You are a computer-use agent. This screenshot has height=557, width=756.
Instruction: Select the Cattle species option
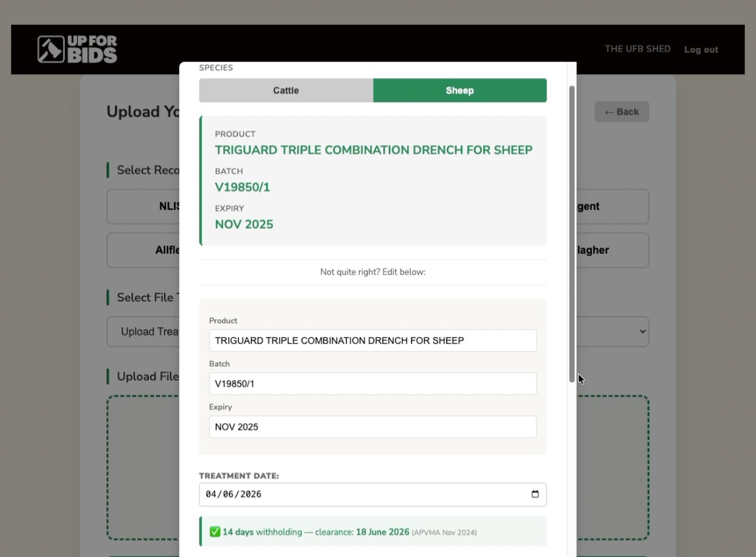(286, 90)
